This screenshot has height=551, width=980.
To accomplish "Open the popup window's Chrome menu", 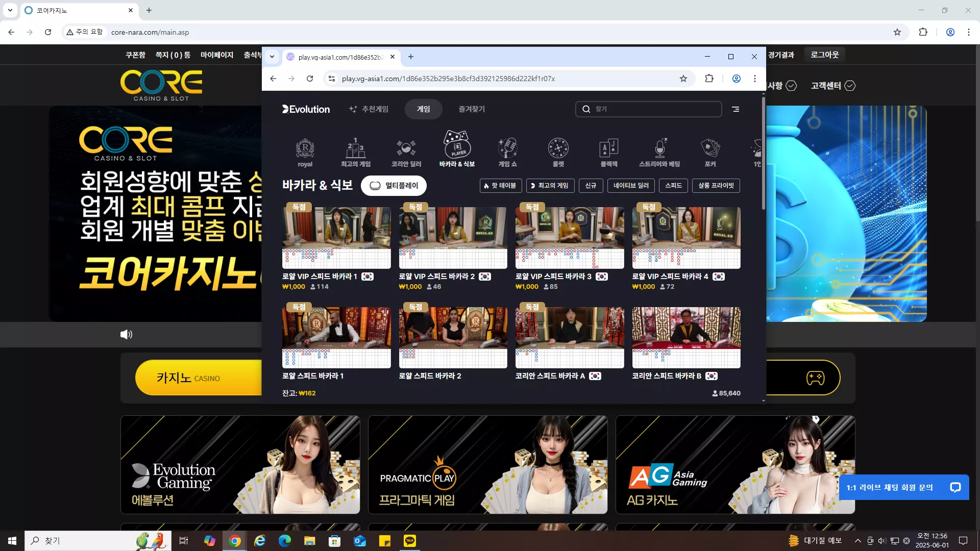I will (x=755, y=79).
